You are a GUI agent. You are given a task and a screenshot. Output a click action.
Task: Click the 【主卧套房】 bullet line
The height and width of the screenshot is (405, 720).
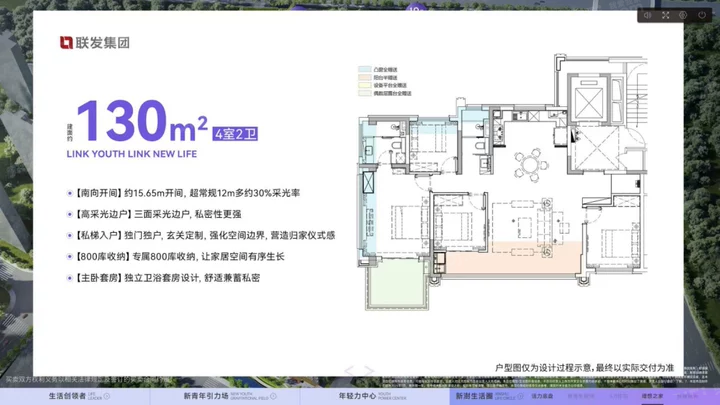coord(163,278)
